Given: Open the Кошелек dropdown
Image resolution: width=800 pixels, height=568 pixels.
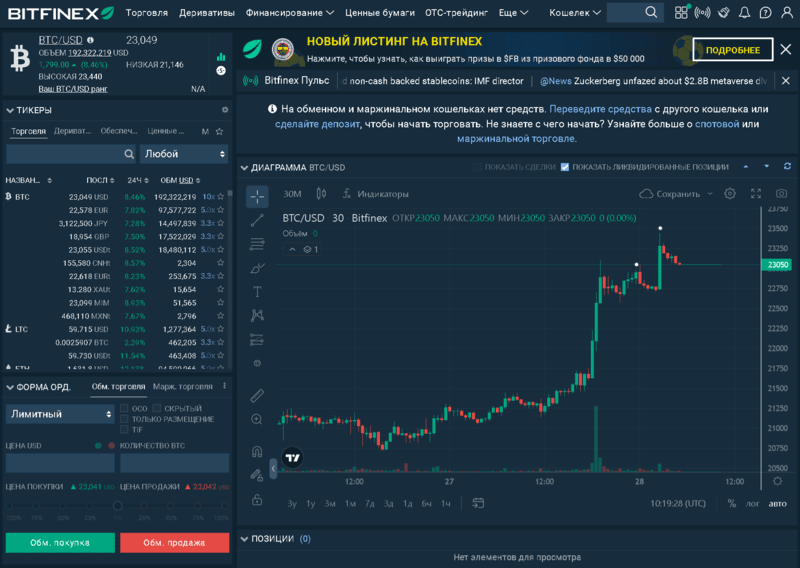Looking at the screenshot, I should 574,13.
